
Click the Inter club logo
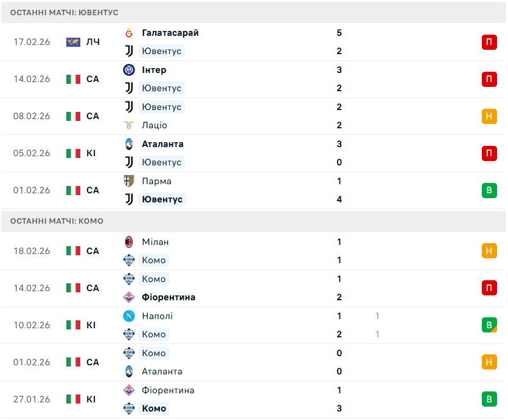pos(128,70)
